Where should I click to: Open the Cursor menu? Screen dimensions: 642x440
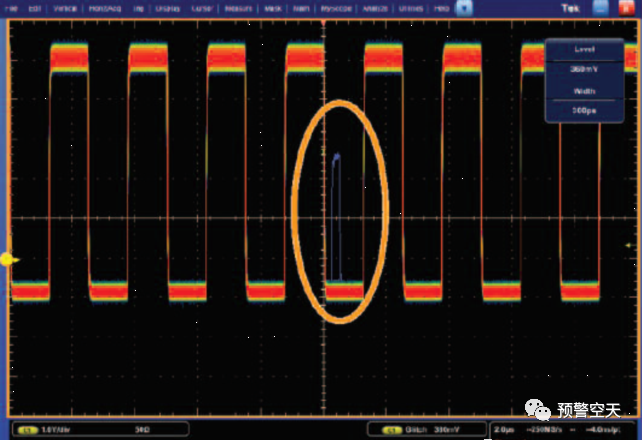point(202,8)
